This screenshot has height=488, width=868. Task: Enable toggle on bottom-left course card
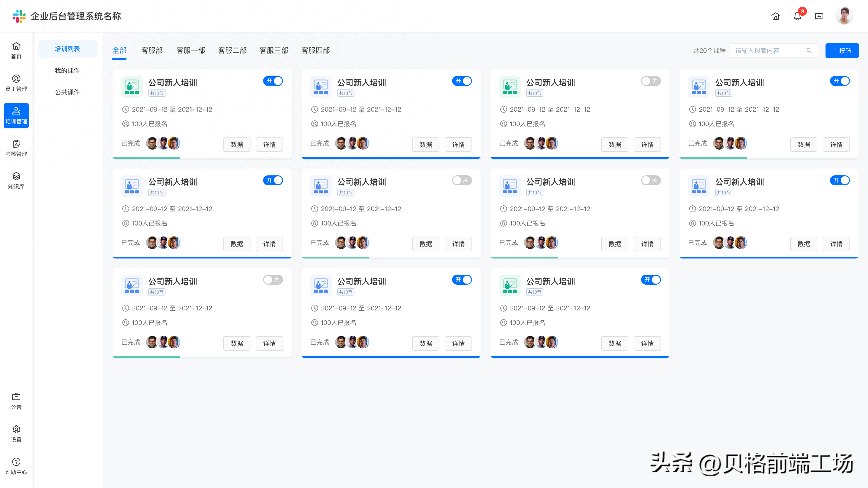click(x=273, y=279)
